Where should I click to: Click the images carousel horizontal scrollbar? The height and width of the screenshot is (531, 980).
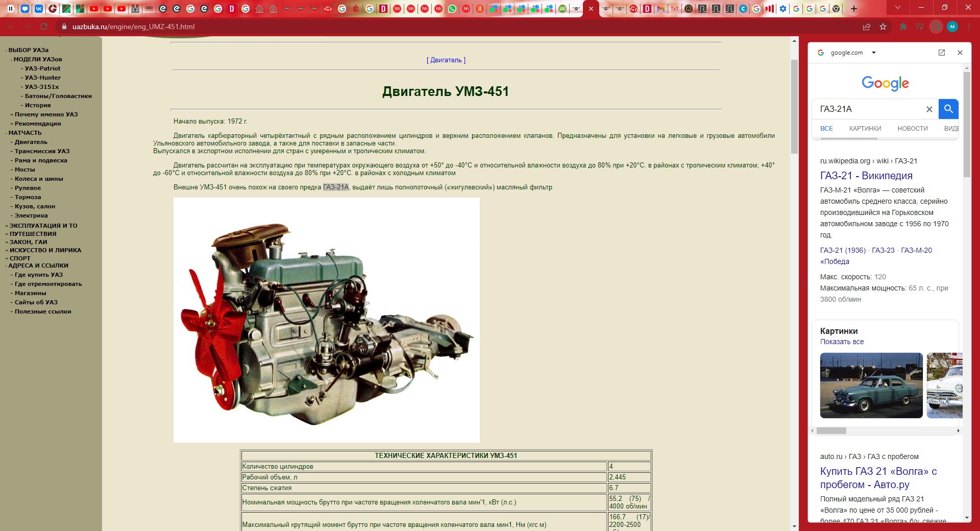point(831,431)
